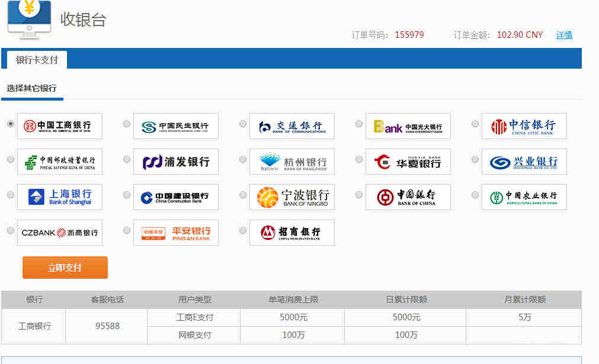Click the 用户类型 column header

point(195,299)
